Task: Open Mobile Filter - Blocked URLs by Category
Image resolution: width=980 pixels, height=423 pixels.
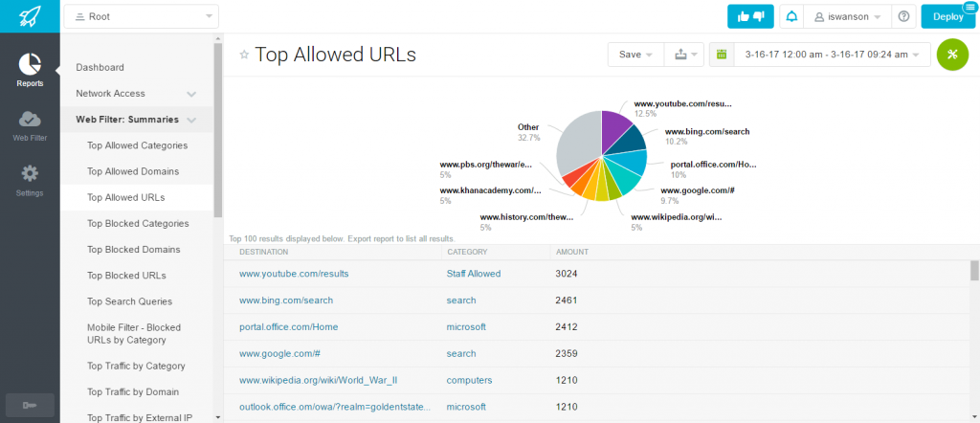Action: click(134, 334)
